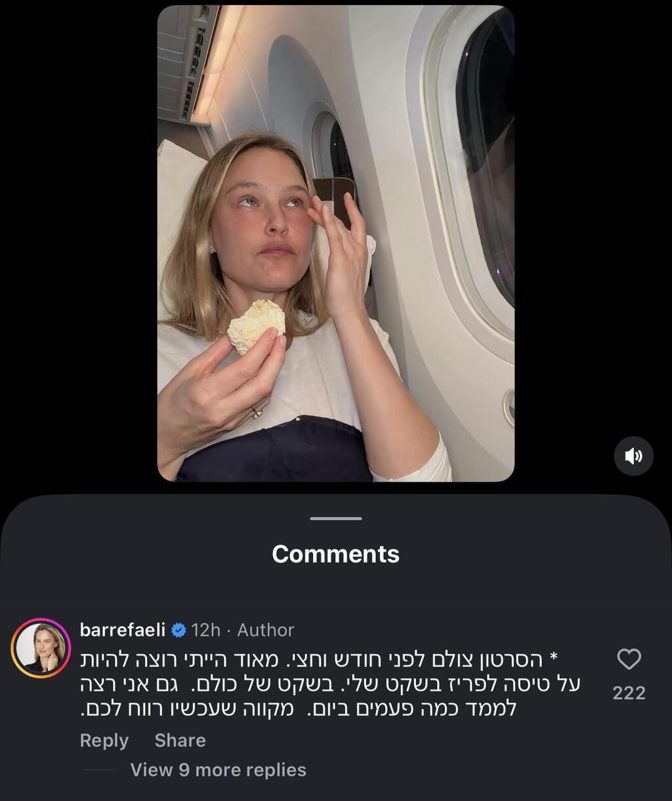This screenshot has width=672, height=801.
Task: Expand View 9 more replies
Action: click(218, 770)
